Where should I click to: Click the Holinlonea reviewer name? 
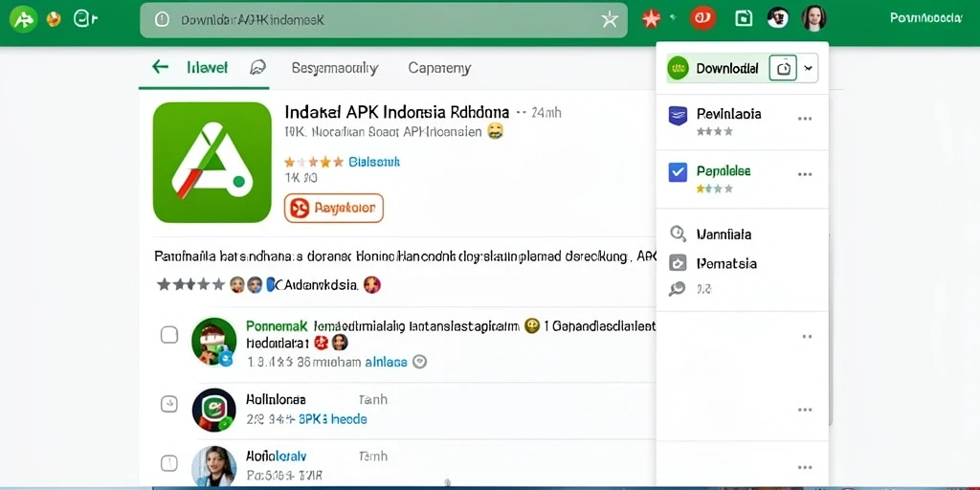276,399
